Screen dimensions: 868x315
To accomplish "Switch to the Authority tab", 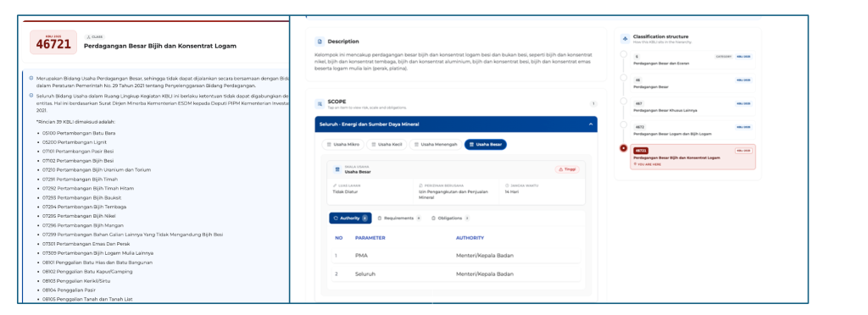I will click(x=350, y=218).
